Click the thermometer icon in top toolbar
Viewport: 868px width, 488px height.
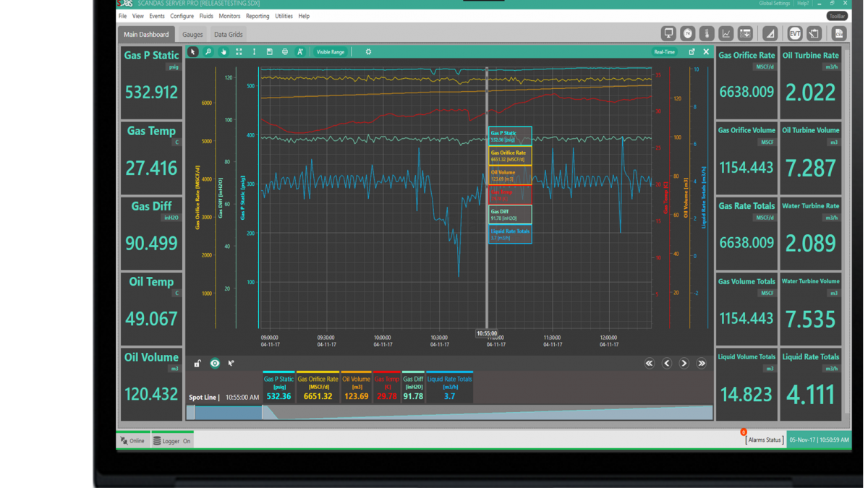707,33
